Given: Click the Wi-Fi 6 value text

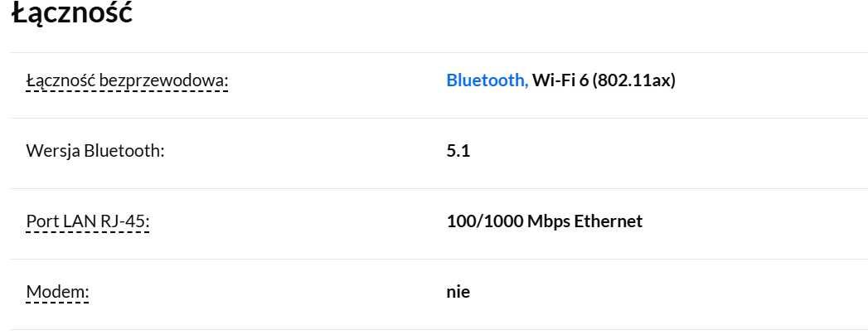Looking at the screenshot, I should click(560, 80).
